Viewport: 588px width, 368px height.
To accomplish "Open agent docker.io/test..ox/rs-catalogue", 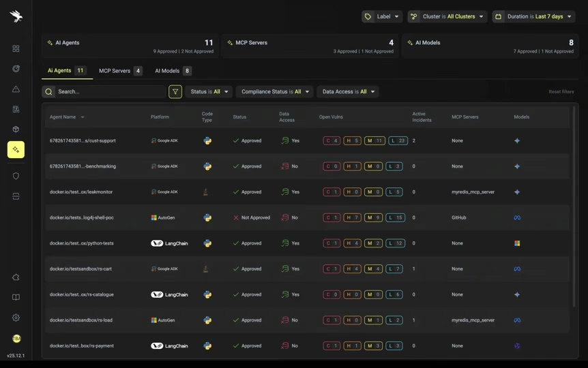I will click(x=81, y=294).
